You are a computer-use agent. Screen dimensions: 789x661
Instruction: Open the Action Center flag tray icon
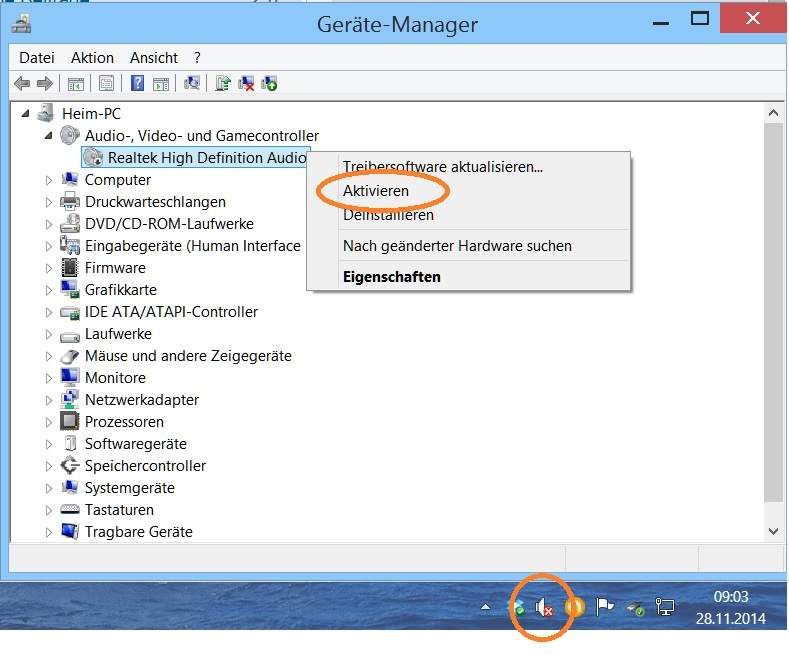tap(604, 607)
